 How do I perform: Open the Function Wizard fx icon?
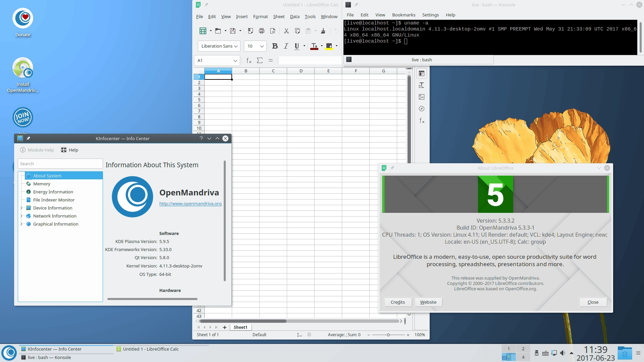(x=249, y=60)
